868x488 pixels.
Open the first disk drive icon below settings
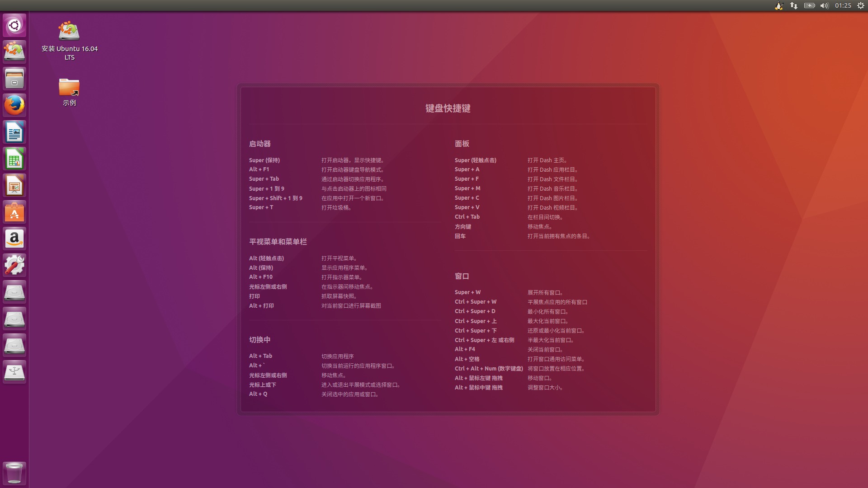point(14,292)
